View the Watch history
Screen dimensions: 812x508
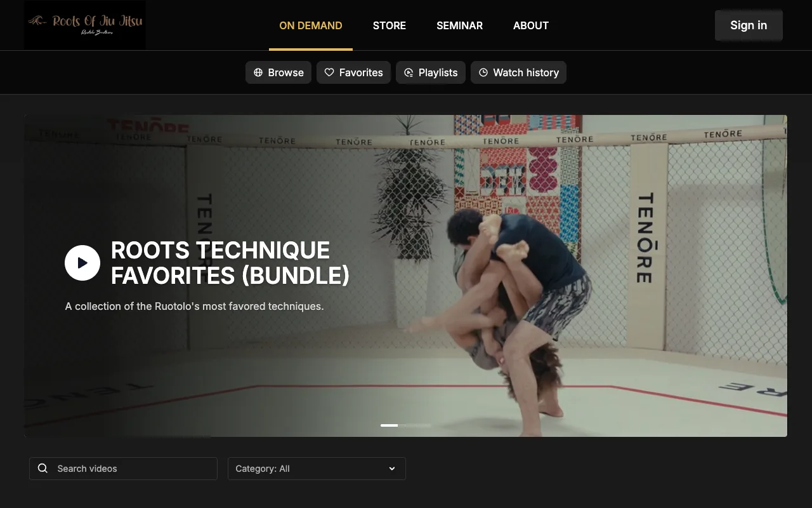518,72
